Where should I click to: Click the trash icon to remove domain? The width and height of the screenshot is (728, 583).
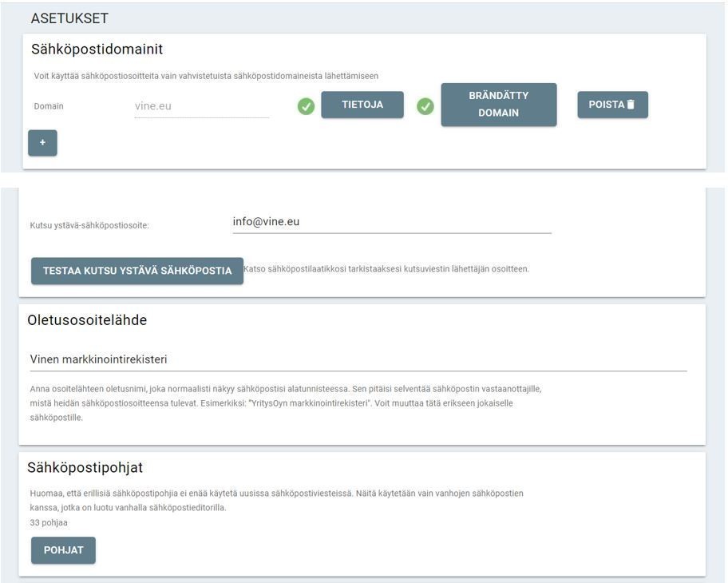pyautogui.click(x=631, y=105)
